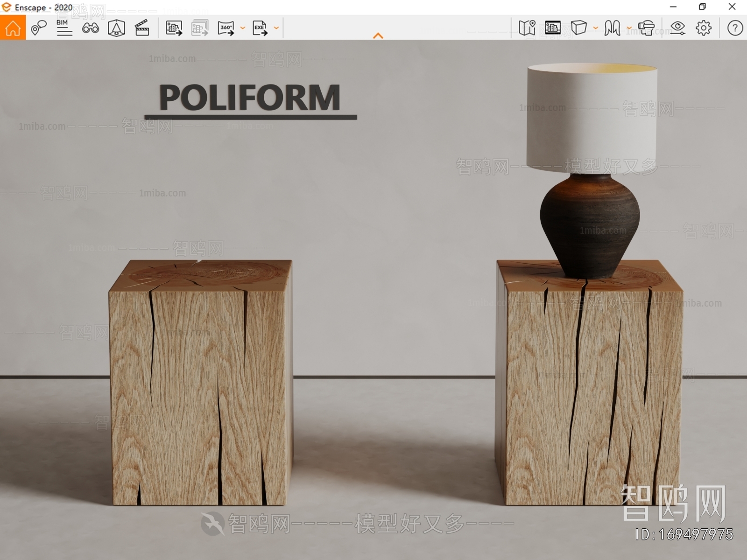The height and width of the screenshot is (560, 747).
Task: Open collaborative annotations pin icon
Action: [x=39, y=28]
